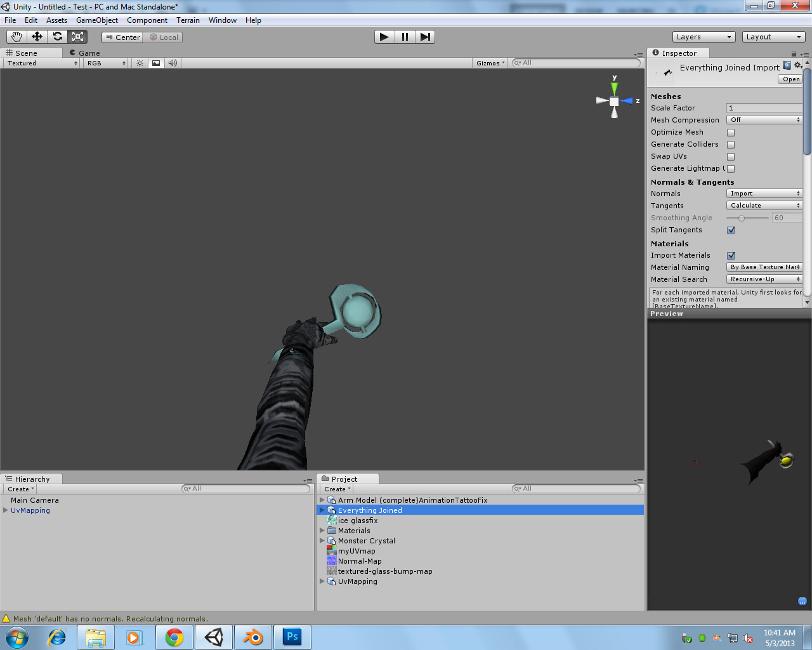Viewport: 812px width, 650px height.
Task: Open Layout dropdown
Action: (x=773, y=37)
